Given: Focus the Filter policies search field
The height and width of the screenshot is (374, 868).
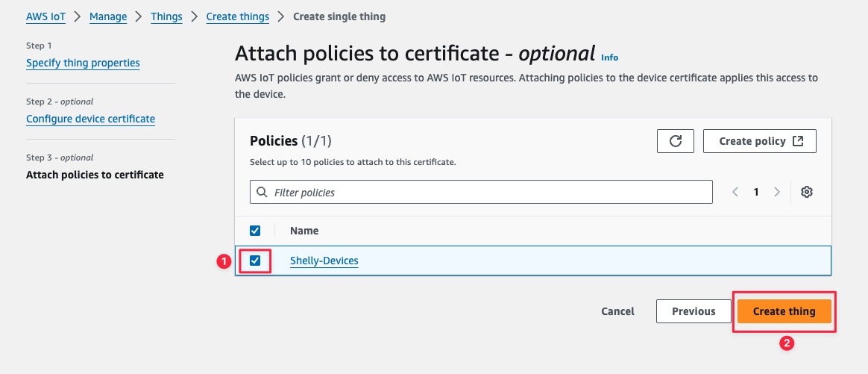Looking at the screenshot, I should (488, 192).
